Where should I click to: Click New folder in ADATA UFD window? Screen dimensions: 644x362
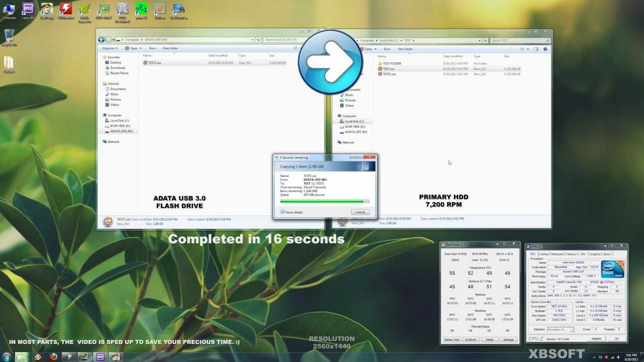coord(171,48)
